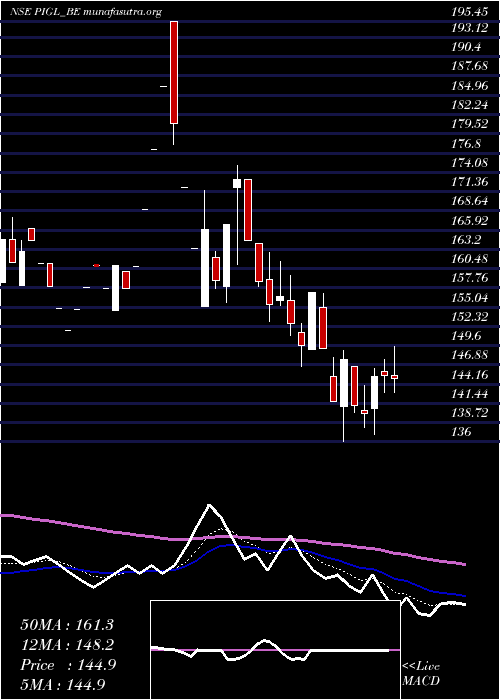Viewport: 500px width, 700px height.
Task: Click the 146.88 price level
Action: coord(471,355)
